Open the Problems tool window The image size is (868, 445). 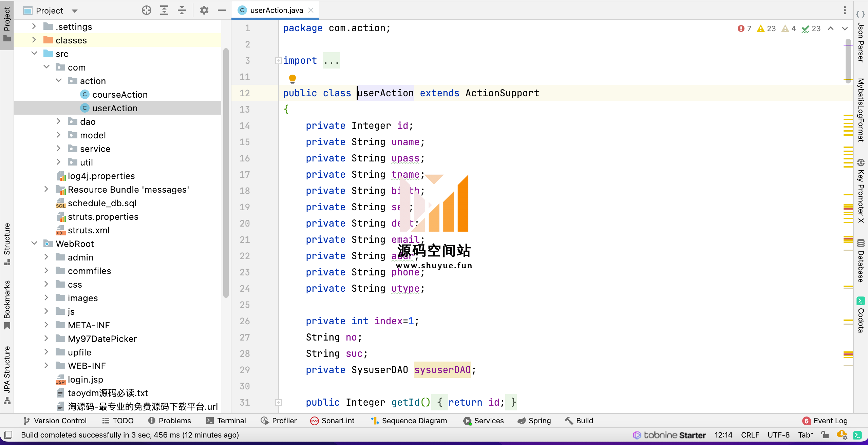(170, 421)
